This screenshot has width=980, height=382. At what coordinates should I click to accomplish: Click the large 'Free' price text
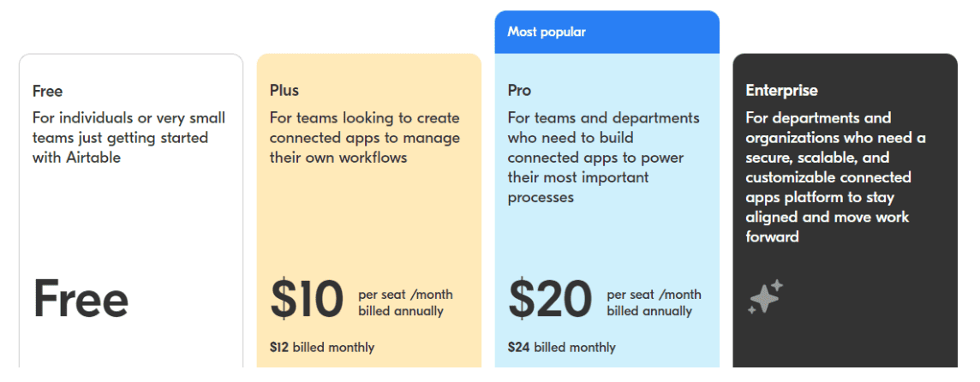click(81, 299)
